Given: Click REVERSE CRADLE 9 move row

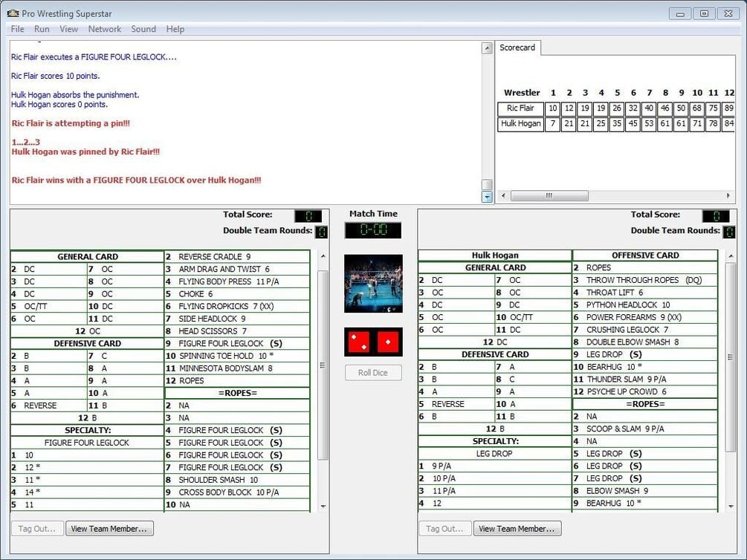Looking at the screenshot, I should tap(237, 257).
